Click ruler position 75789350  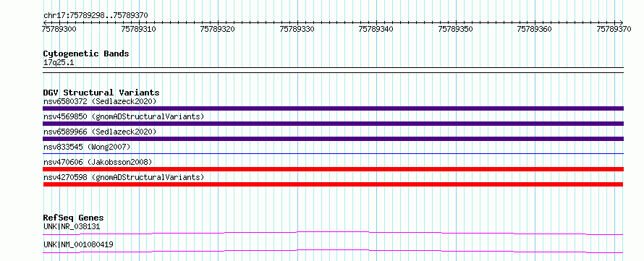[456, 29]
